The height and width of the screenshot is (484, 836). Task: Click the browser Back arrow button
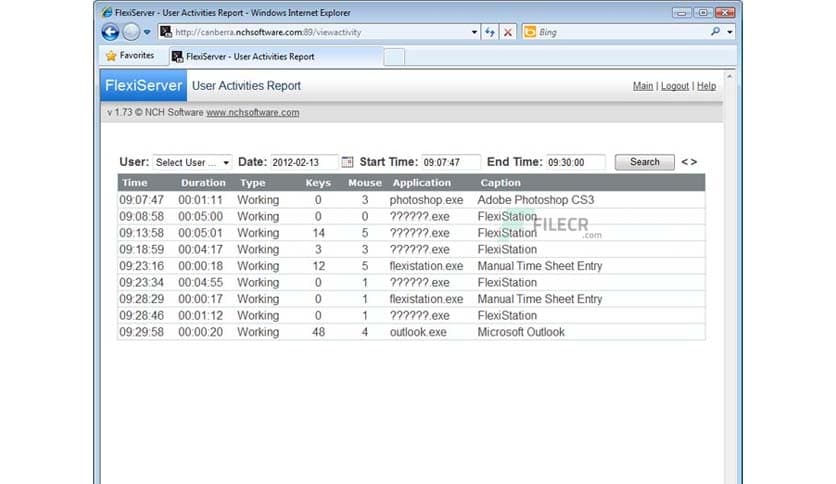tap(110, 32)
